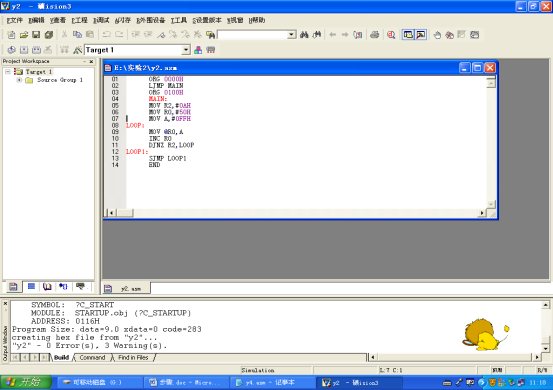Open the 调试 (Debug) menu
The image size is (553, 390).
click(x=101, y=20)
